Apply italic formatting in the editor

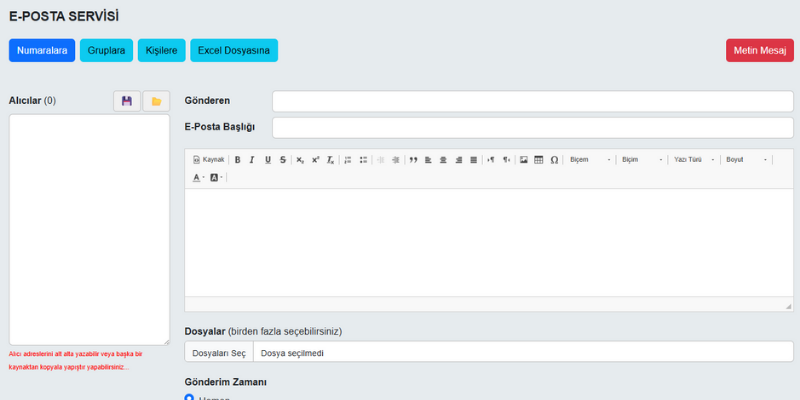[x=252, y=160]
